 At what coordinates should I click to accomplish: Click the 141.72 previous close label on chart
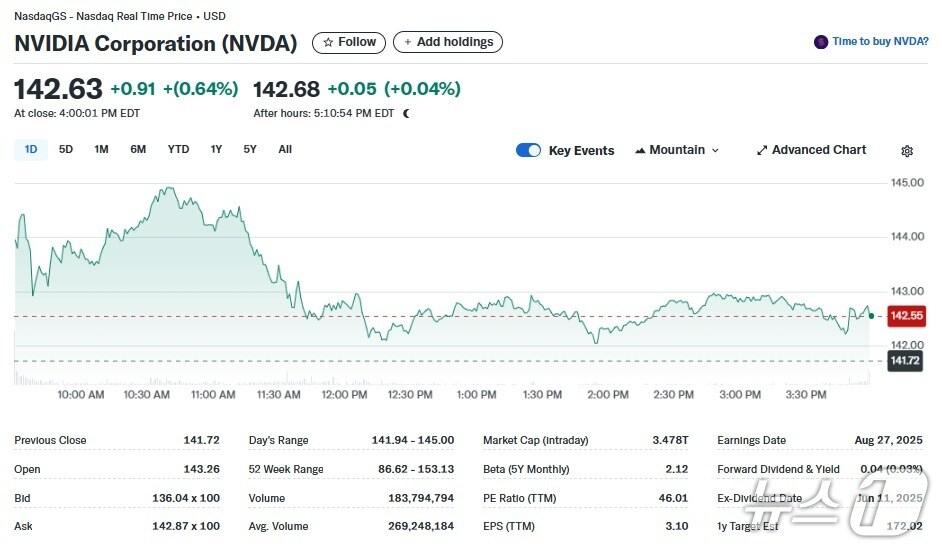[906, 360]
